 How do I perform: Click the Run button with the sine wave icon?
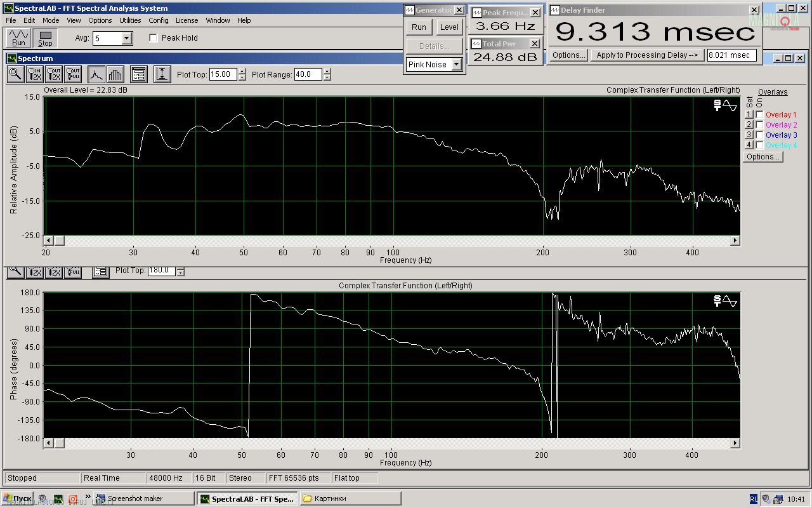[19, 38]
